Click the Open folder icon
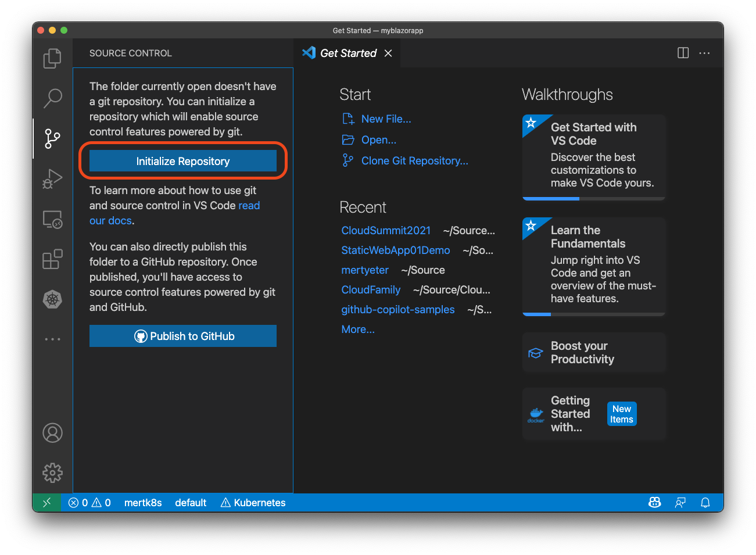Viewport: 756px width, 555px height. (348, 139)
